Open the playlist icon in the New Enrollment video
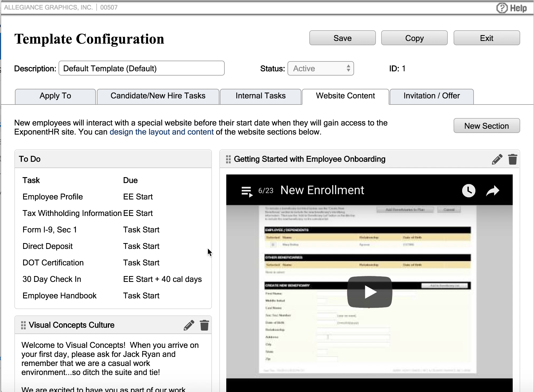Image resolution: width=534 pixels, height=392 pixels. pyautogui.click(x=247, y=191)
